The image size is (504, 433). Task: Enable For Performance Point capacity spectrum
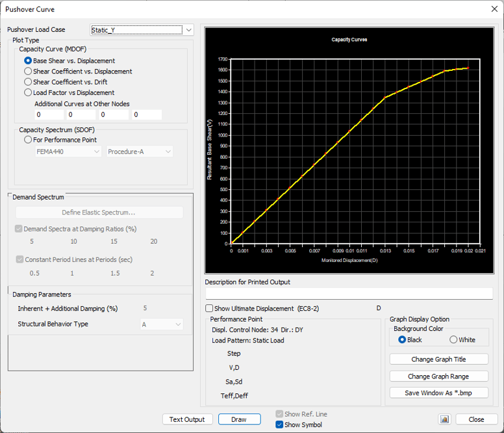28,139
